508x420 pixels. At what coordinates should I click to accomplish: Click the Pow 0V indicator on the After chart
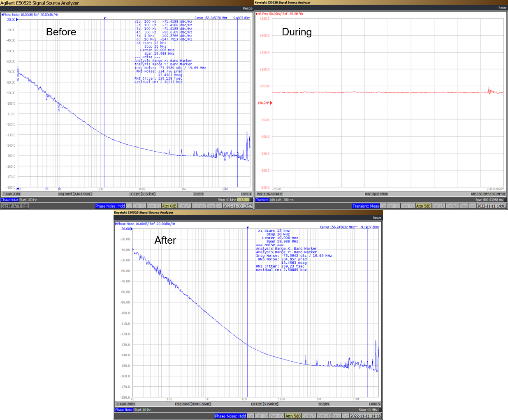276,416
